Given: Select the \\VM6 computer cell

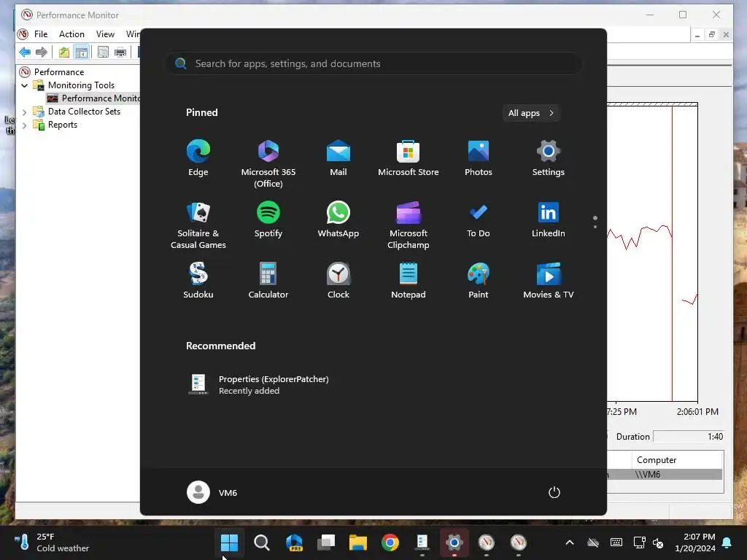Looking at the screenshot, I should (677, 474).
